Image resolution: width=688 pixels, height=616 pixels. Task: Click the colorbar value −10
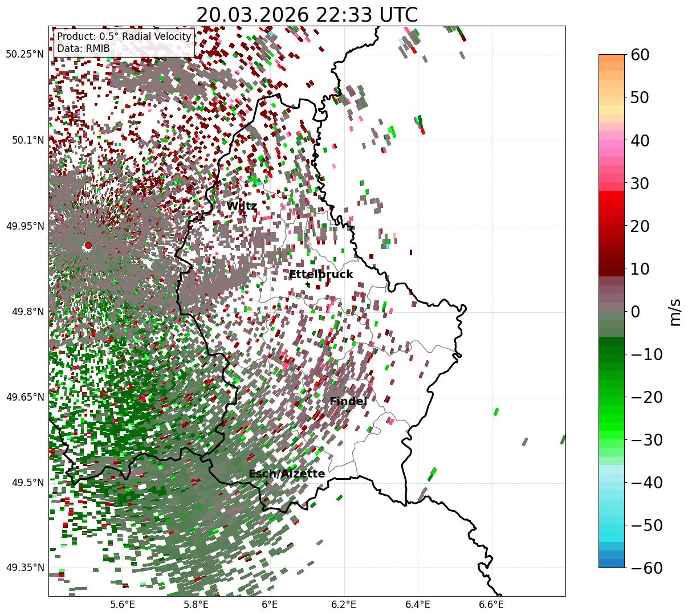pos(646,354)
